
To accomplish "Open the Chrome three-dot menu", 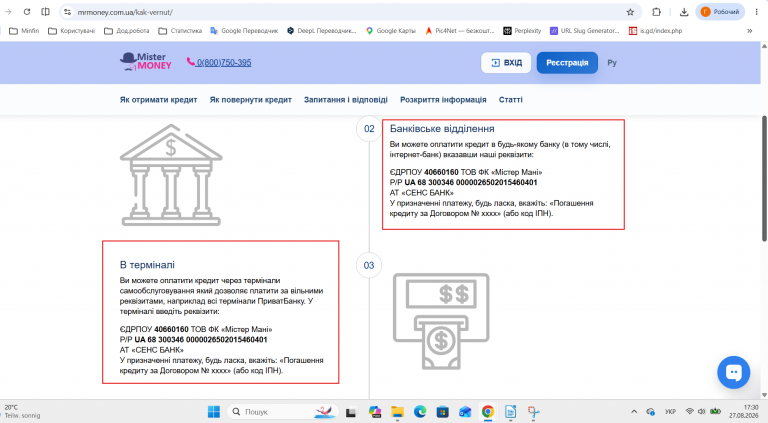I will pyautogui.click(x=757, y=12).
